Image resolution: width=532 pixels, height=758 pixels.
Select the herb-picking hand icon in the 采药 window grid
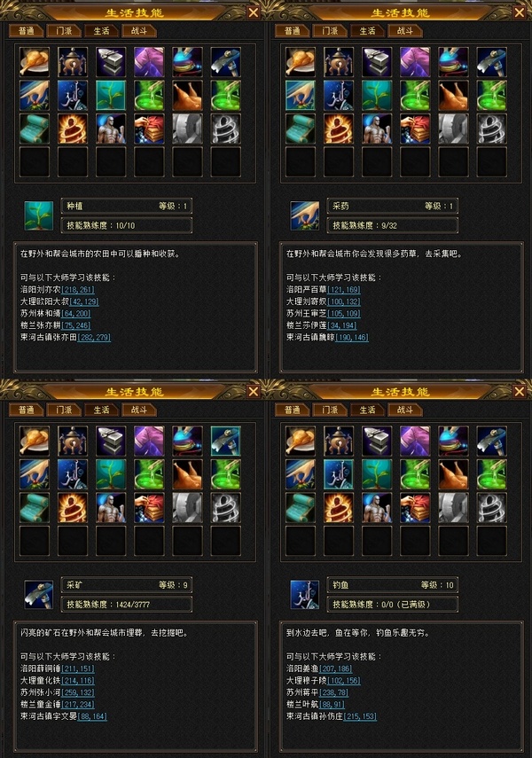tap(301, 95)
